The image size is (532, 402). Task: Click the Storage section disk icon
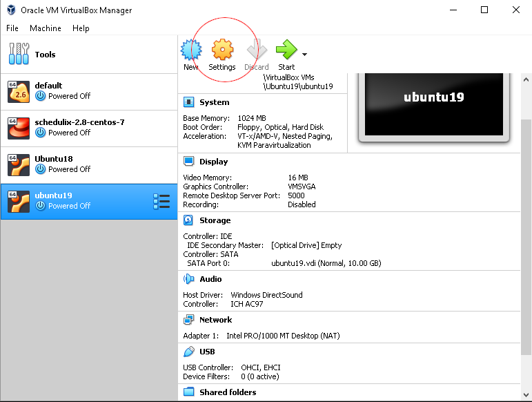pyautogui.click(x=188, y=220)
